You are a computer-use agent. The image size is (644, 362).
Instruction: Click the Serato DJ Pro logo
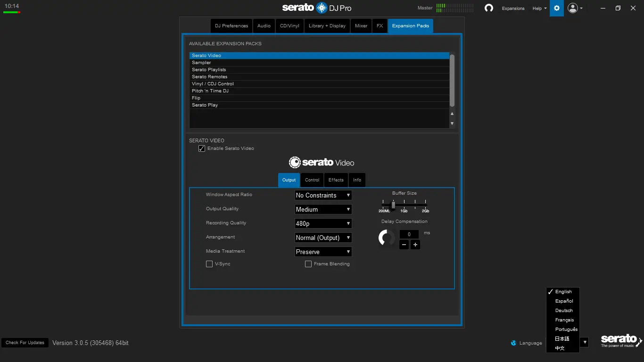317,8
